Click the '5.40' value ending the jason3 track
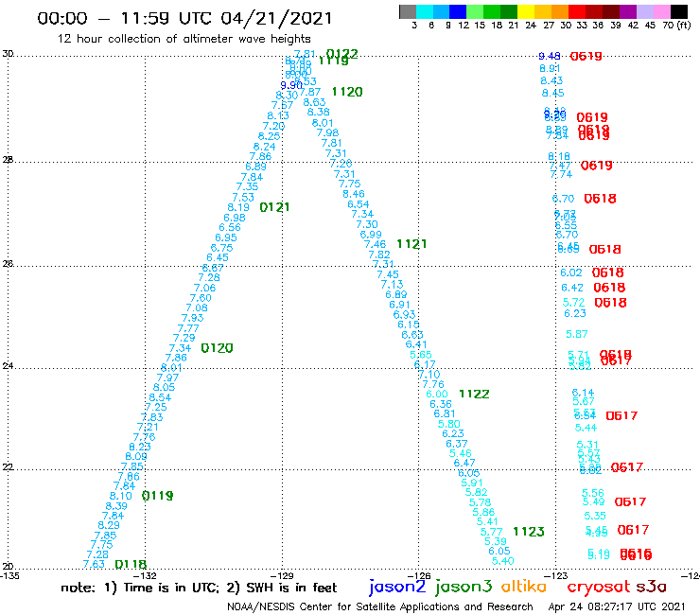Screen dimensions: 700x615 (503, 561)
